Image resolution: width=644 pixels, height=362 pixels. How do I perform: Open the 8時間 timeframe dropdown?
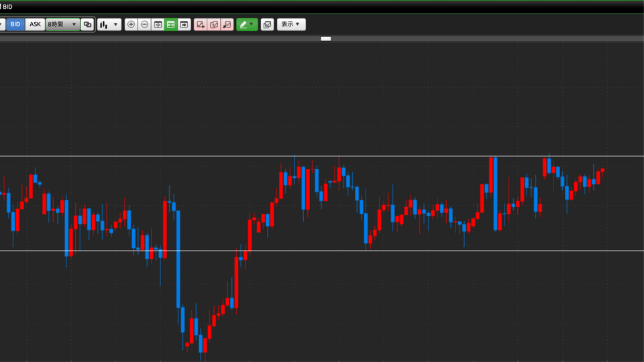point(62,24)
